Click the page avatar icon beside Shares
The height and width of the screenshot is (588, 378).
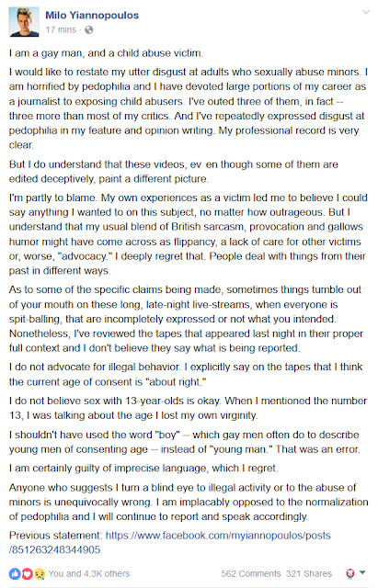click(x=349, y=573)
